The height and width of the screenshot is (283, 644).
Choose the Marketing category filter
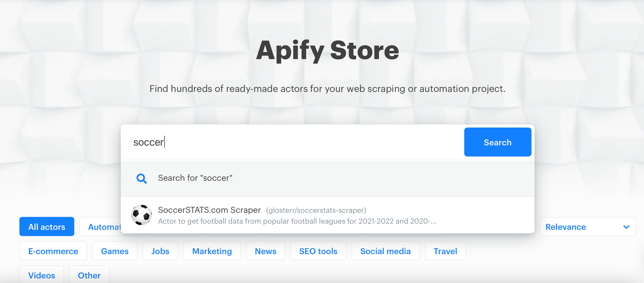[212, 251]
